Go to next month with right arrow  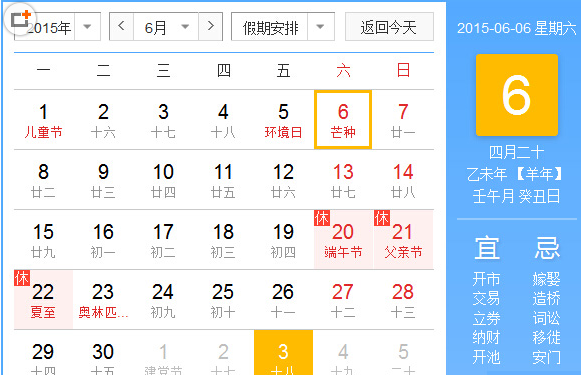tap(210, 26)
